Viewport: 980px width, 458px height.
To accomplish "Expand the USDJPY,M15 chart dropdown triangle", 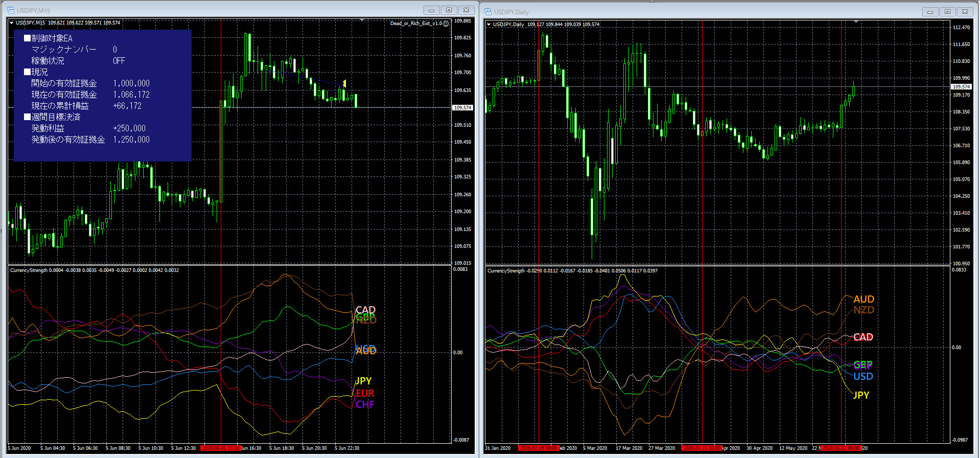I will (x=11, y=23).
